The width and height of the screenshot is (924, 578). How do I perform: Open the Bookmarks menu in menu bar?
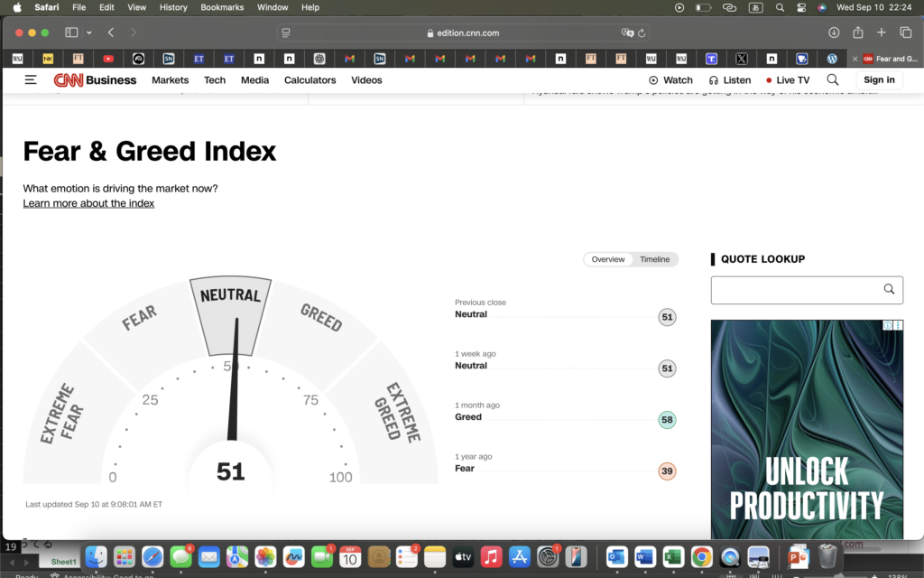(222, 7)
